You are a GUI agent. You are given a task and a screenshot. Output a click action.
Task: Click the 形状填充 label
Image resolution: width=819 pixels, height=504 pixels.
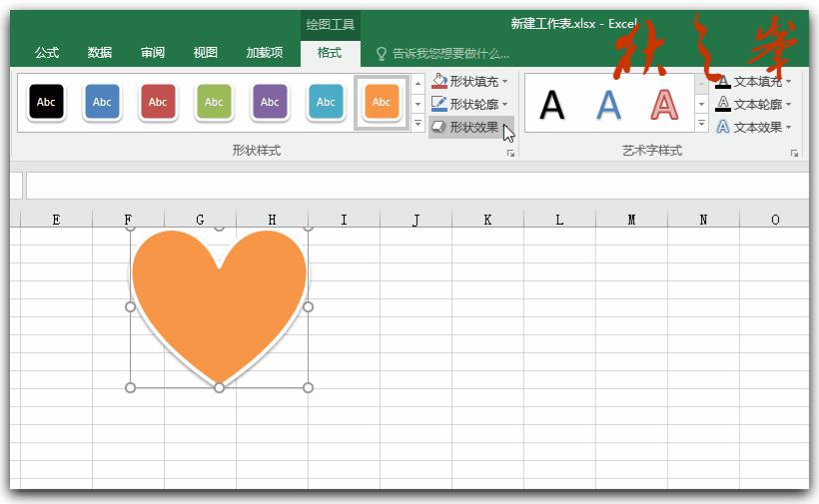pyautogui.click(x=473, y=82)
